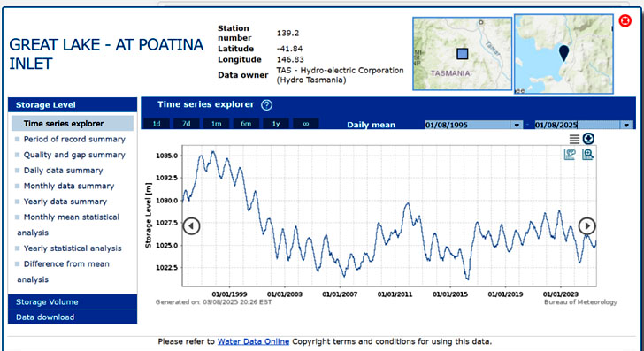The image size is (644, 351).
Task: Click the longitude value 146.83
Action: click(x=290, y=59)
